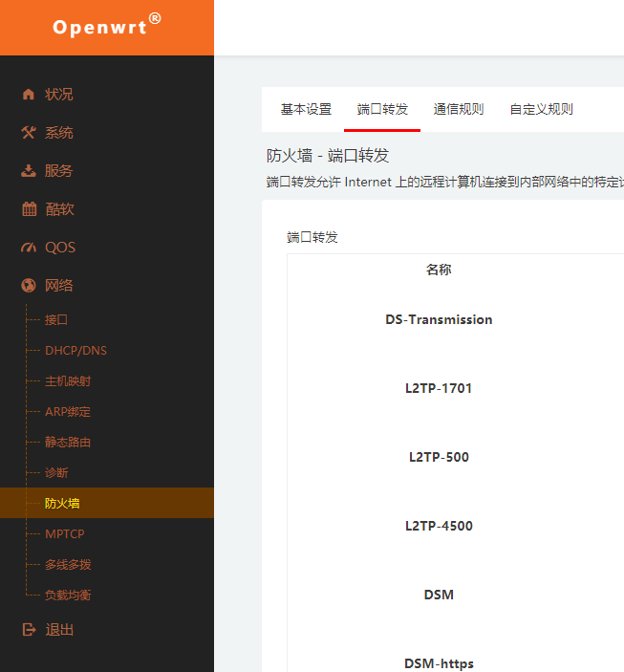The image size is (624, 672).
Task: Click the gauge icon beside QOS
Action: pos(29,248)
